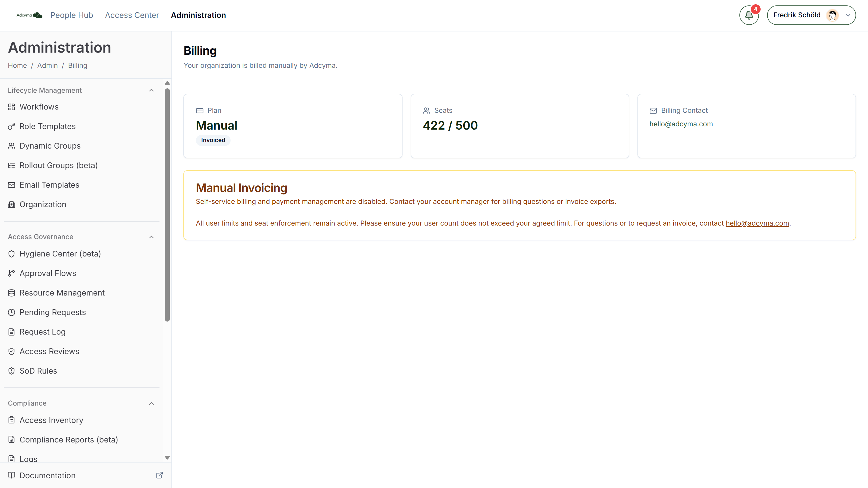Image resolution: width=868 pixels, height=488 pixels.
Task: Click the Billing breadcrumb text
Action: [x=78, y=65]
